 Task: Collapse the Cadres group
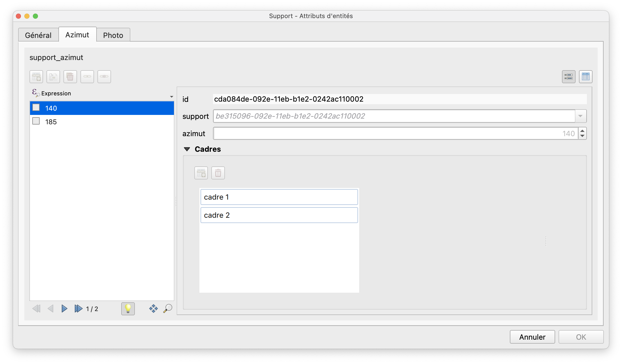pyautogui.click(x=187, y=149)
